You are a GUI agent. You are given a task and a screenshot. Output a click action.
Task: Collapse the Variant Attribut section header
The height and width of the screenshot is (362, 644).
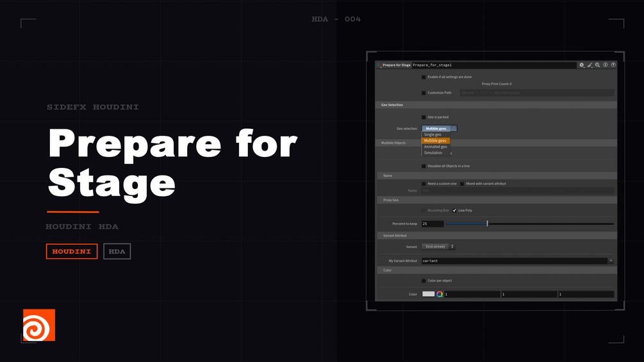[497, 236]
